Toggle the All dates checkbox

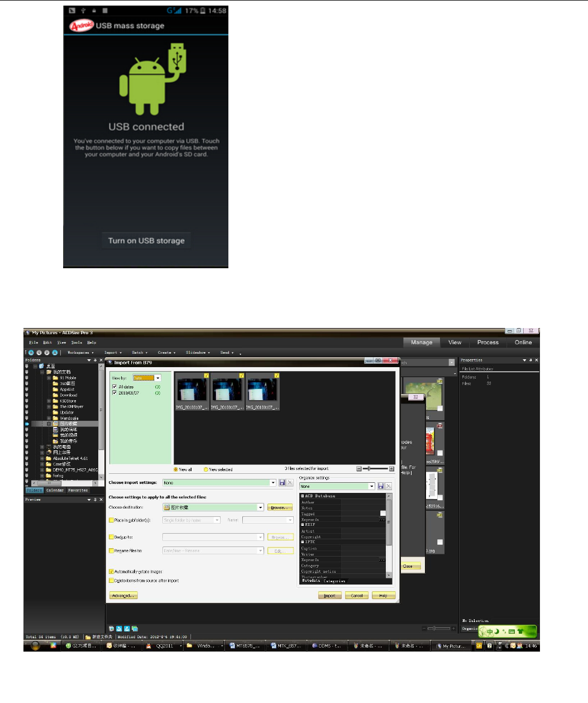114,387
